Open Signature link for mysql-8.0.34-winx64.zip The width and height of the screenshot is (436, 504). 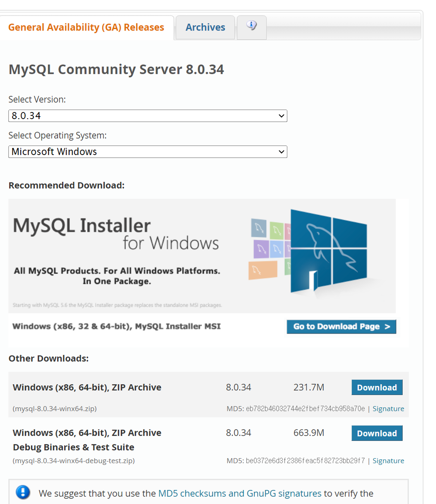(388, 409)
